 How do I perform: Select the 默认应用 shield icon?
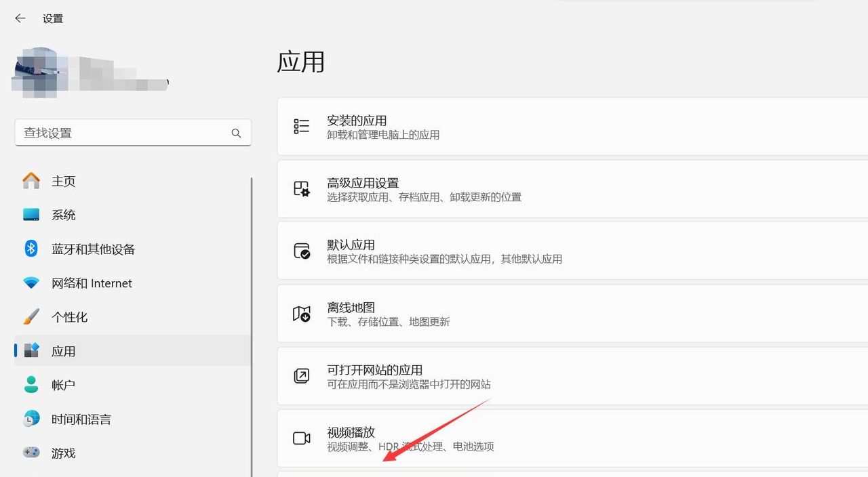[x=301, y=251]
